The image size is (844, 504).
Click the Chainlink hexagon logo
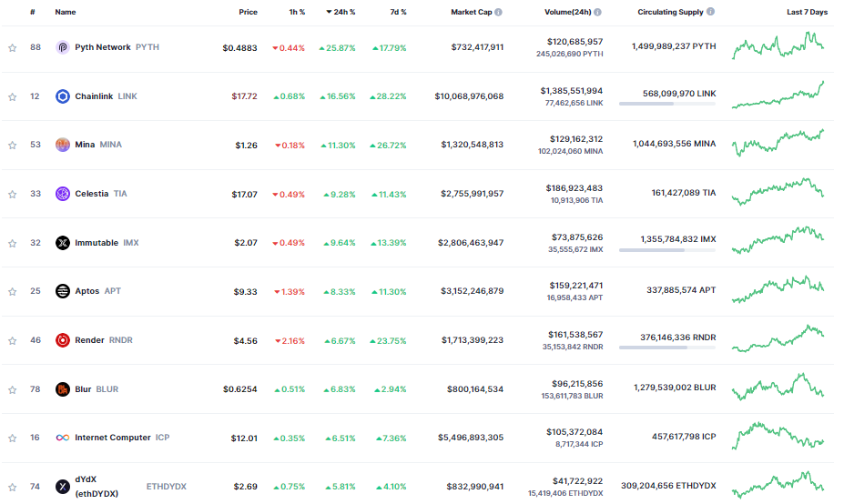pyautogui.click(x=63, y=96)
